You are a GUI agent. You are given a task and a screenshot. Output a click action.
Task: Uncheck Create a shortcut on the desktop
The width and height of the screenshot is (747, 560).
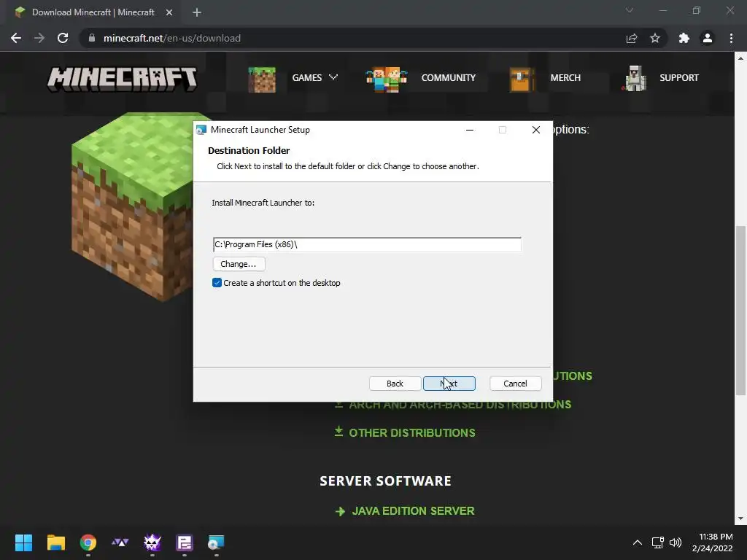(217, 283)
